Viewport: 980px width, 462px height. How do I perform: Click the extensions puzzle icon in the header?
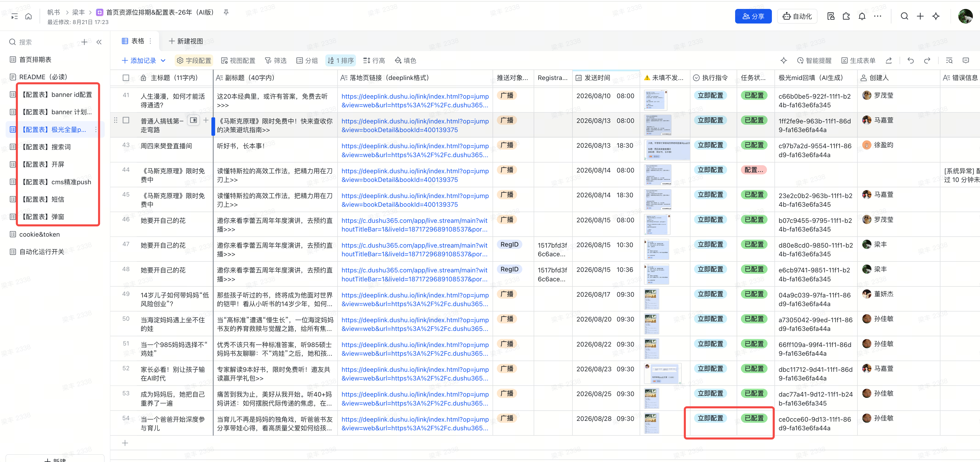pos(846,16)
